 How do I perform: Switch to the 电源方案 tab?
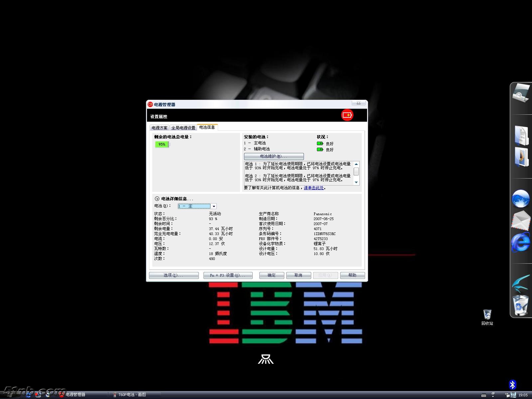tap(160, 128)
